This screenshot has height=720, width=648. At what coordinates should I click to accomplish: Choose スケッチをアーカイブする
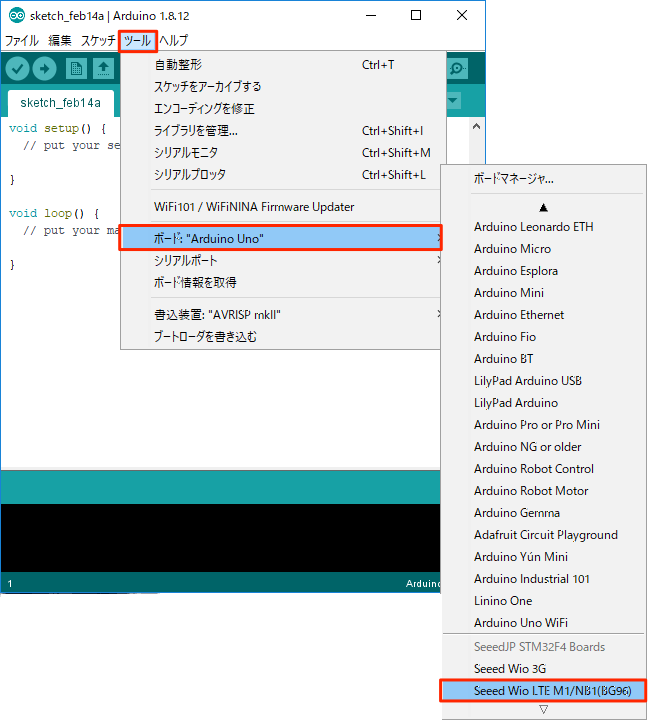(x=281, y=86)
